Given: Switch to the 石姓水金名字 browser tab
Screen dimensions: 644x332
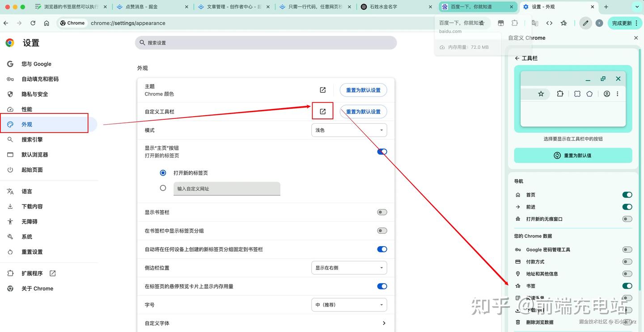Looking at the screenshot, I should tap(390, 7).
